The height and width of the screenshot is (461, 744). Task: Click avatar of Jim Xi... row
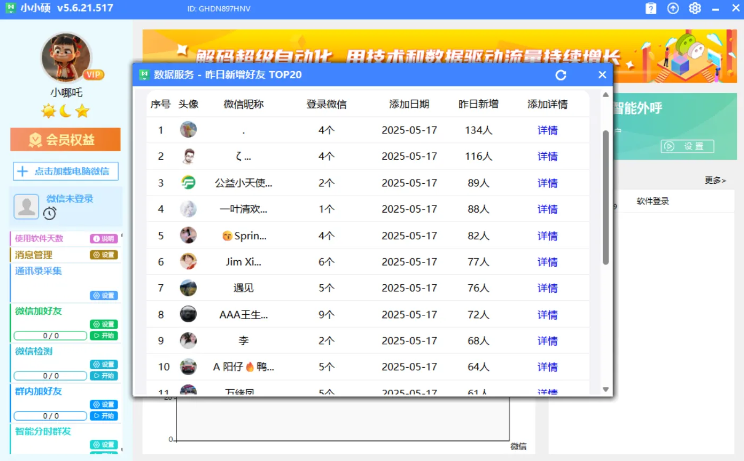(x=188, y=261)
